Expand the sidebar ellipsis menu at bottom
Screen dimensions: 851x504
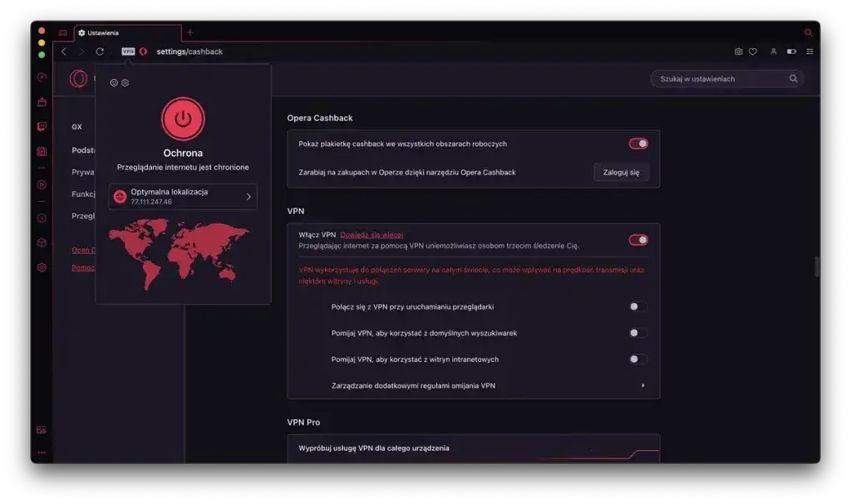(41, 454)
